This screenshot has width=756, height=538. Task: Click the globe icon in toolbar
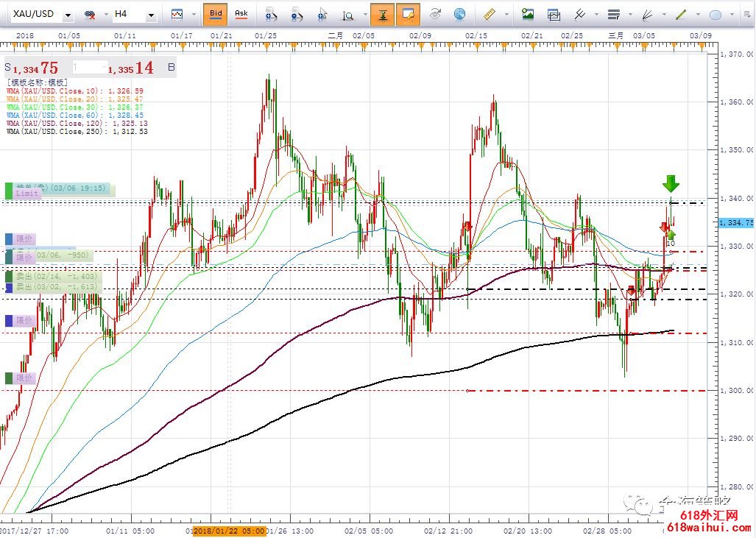click(459, 13)
